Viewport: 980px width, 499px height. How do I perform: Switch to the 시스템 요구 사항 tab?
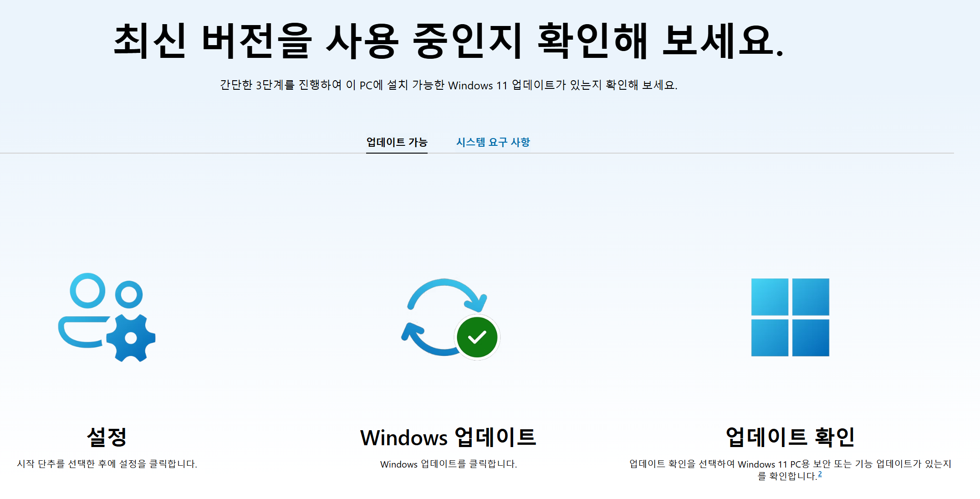pyautogui.click(x=493, y=142)
